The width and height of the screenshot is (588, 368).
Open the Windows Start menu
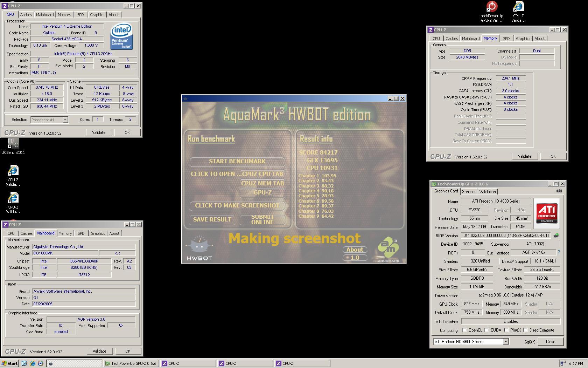[10, 363]
